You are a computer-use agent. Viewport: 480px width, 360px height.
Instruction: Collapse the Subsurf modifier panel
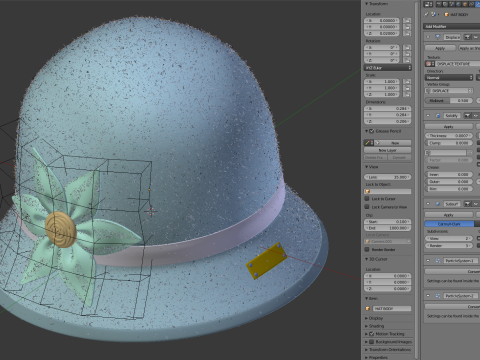point(428,204)
